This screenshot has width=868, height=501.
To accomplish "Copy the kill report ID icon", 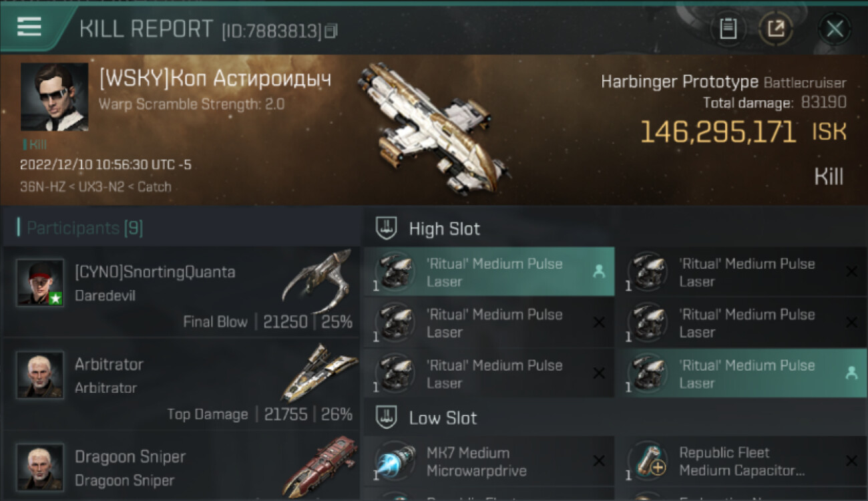I will [331, 31].
